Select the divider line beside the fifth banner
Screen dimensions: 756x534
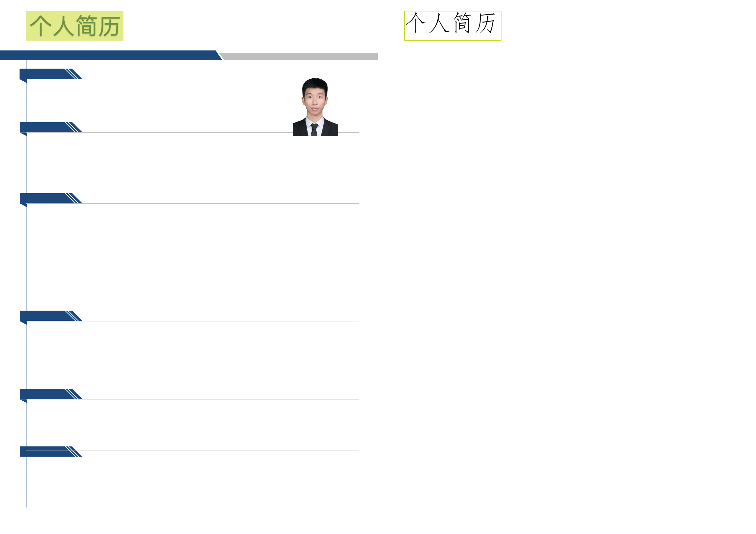pos(221,399)
